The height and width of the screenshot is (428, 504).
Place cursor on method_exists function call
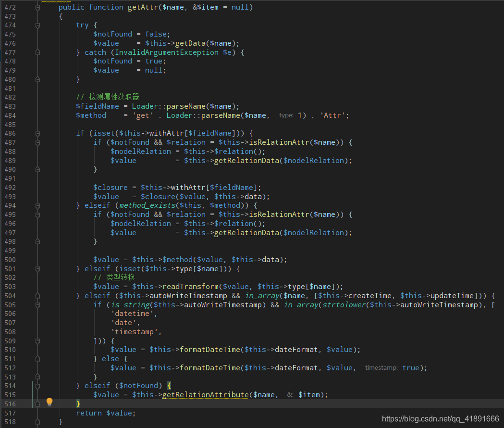(148, 206)
